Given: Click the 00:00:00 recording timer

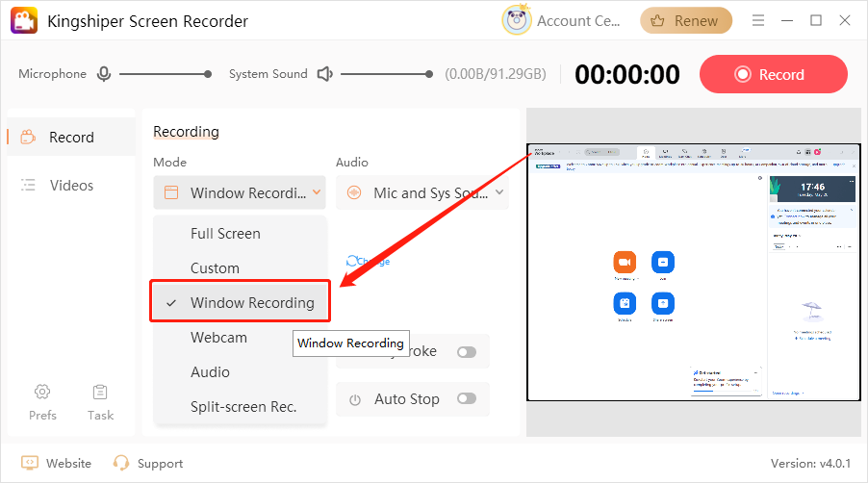Looking at the screenshot, I should [627, 74].
